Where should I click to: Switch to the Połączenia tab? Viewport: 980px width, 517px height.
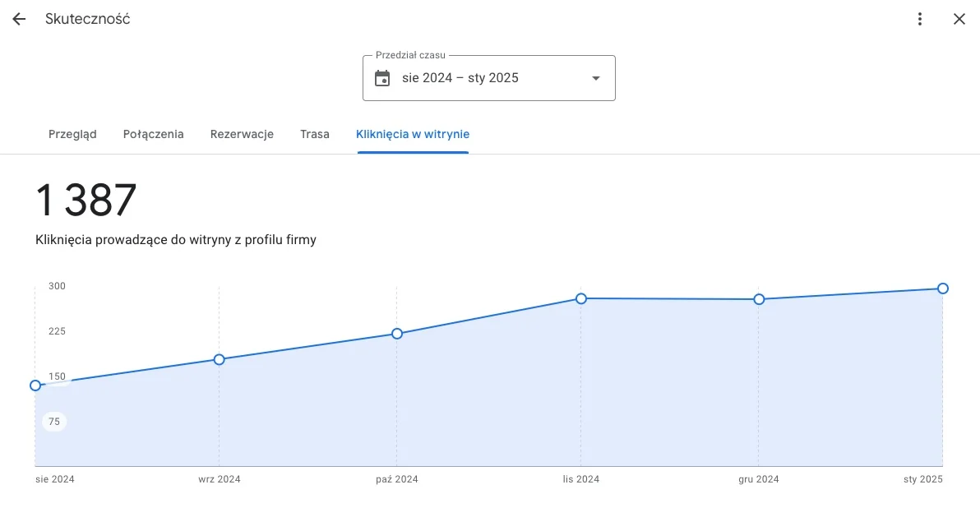click(153, 134)
